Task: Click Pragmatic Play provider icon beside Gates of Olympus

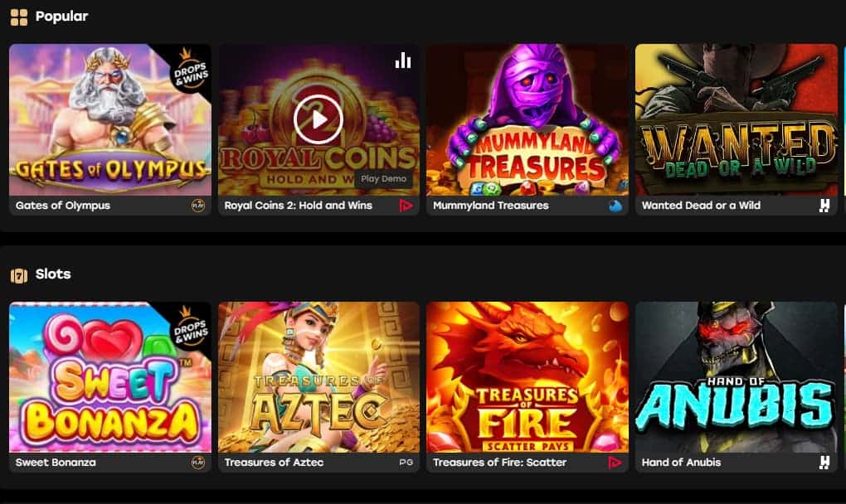Action: pos(198,206)
